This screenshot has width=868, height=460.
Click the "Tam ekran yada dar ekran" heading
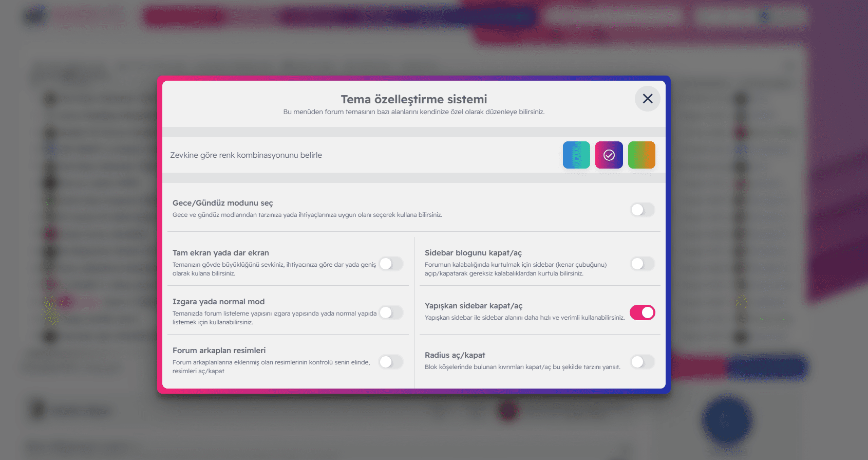pos(220,253)
